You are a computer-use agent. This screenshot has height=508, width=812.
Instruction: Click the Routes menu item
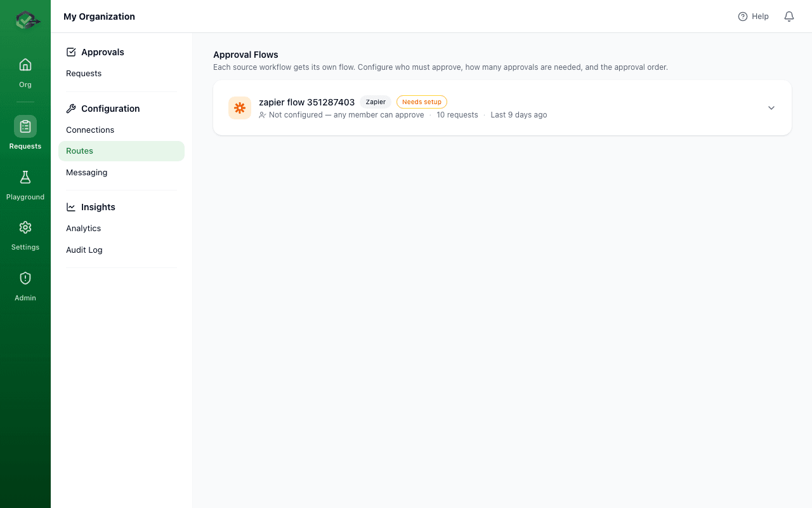[x=79, y=150]
